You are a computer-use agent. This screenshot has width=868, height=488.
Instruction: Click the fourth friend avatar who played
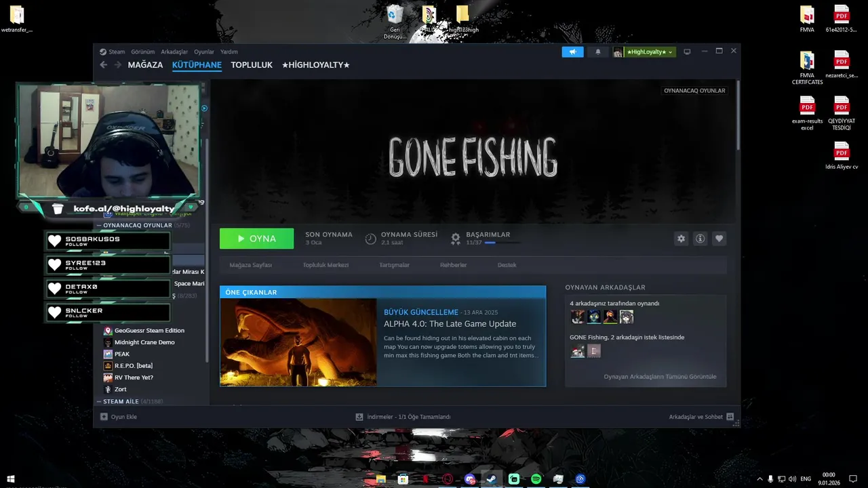tap(627, 317)
